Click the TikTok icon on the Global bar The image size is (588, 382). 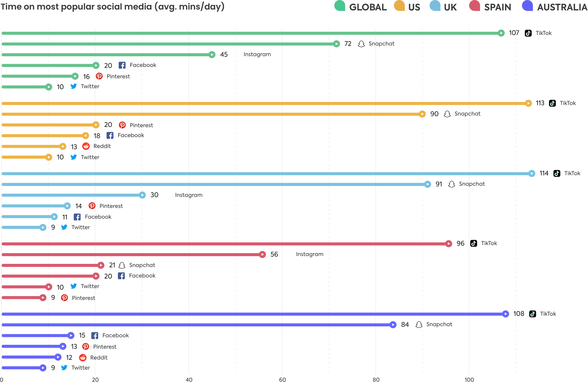[528, 33]
